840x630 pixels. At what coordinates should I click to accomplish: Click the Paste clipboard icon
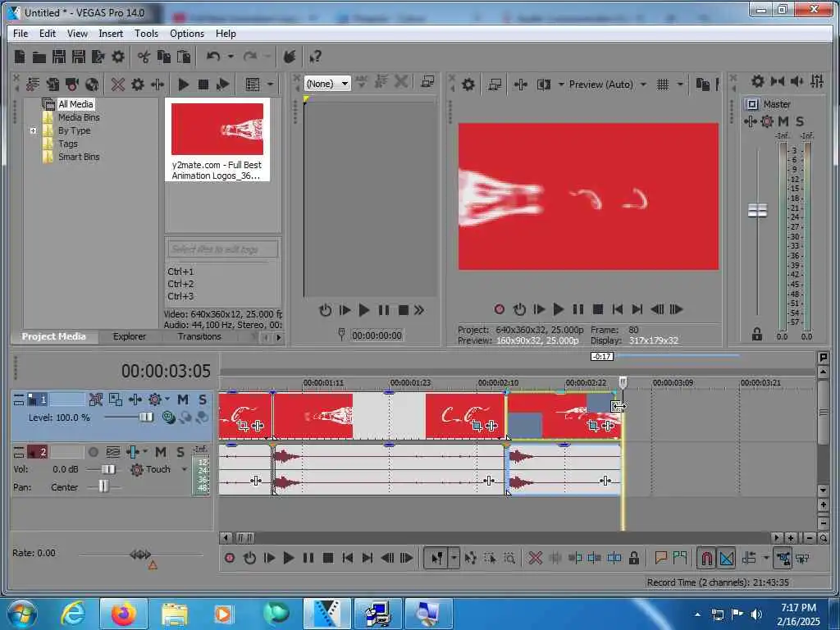184,57
